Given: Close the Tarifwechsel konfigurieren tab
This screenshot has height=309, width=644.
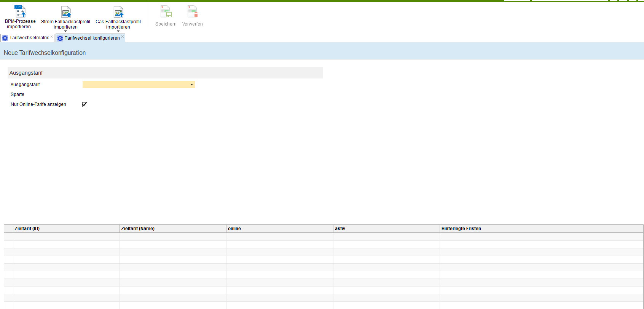Looking at the screenshot, I should [x=123, y=37].
